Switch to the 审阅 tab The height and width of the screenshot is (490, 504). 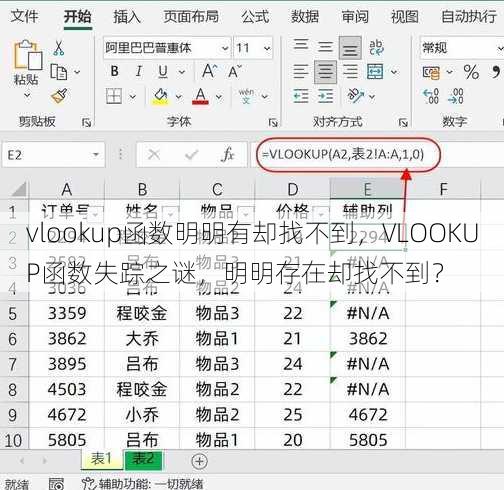pyautogui.click(x=355, y=16)
